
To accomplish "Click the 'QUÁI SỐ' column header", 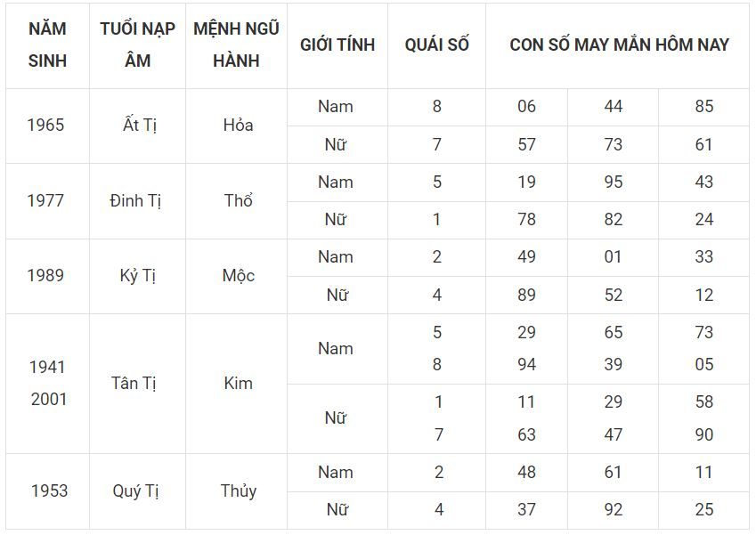I will tap(436, 45).
